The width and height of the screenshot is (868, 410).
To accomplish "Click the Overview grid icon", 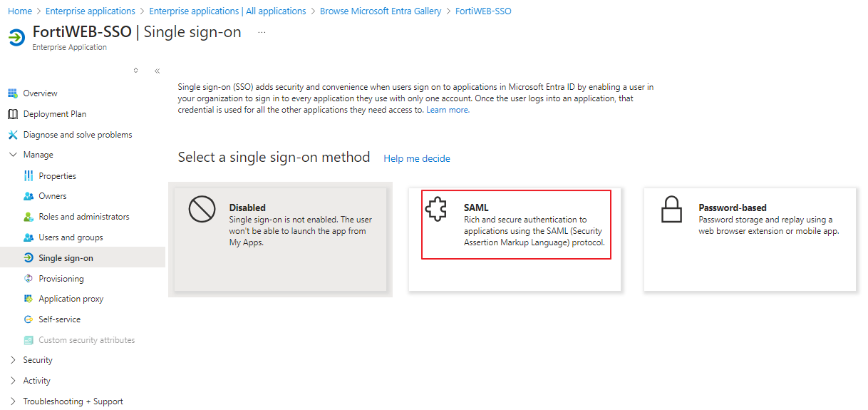I will point(12,93).
